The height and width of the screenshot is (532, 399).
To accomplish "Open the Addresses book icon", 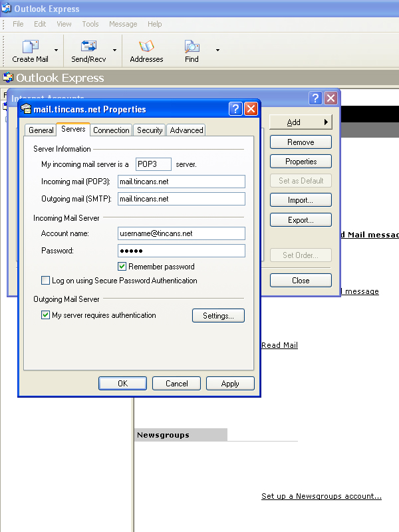I will (146, 46).
